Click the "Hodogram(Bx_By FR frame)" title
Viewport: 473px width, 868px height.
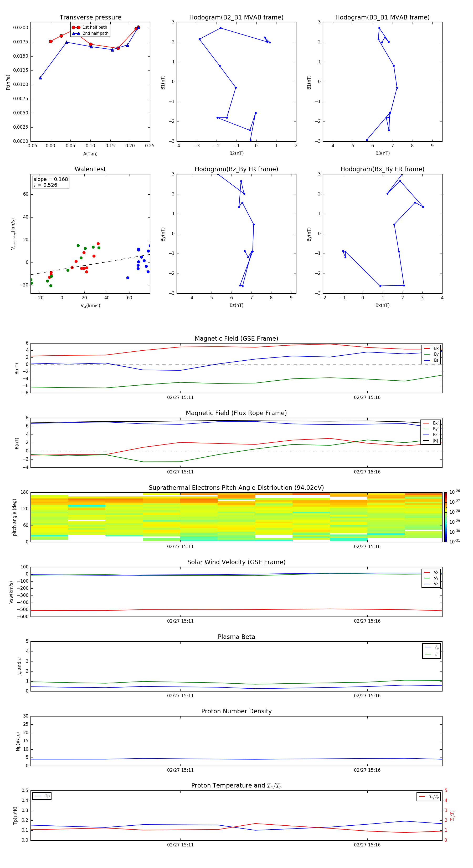[x=382, y=169]
